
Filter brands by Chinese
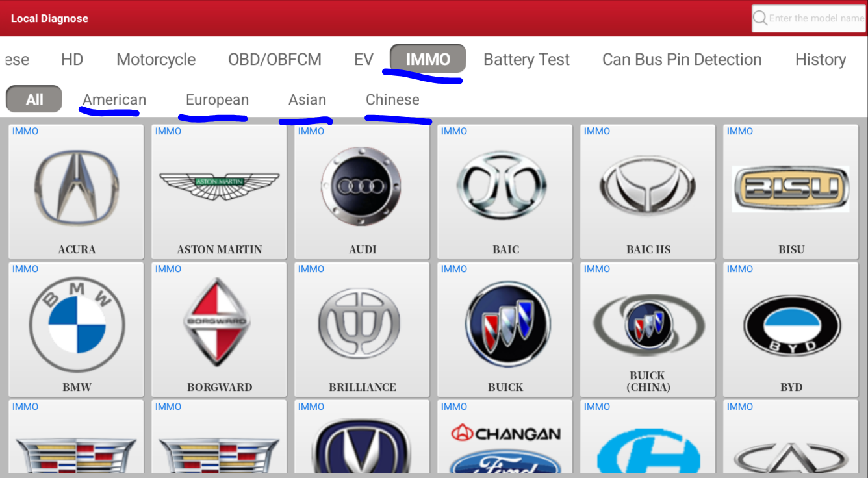(x=392, y=99)
